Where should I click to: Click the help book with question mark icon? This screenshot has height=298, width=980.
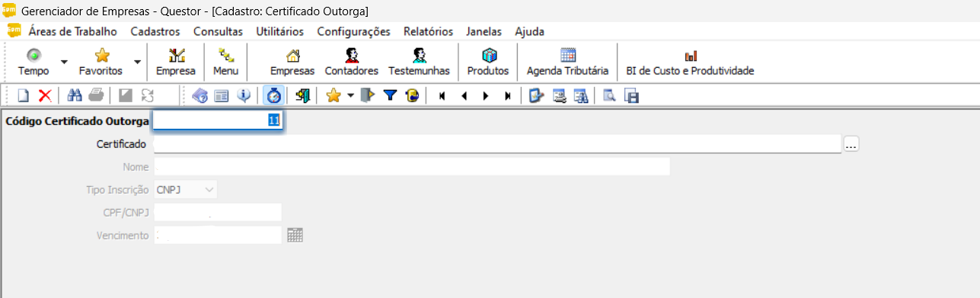pos(200,95)
